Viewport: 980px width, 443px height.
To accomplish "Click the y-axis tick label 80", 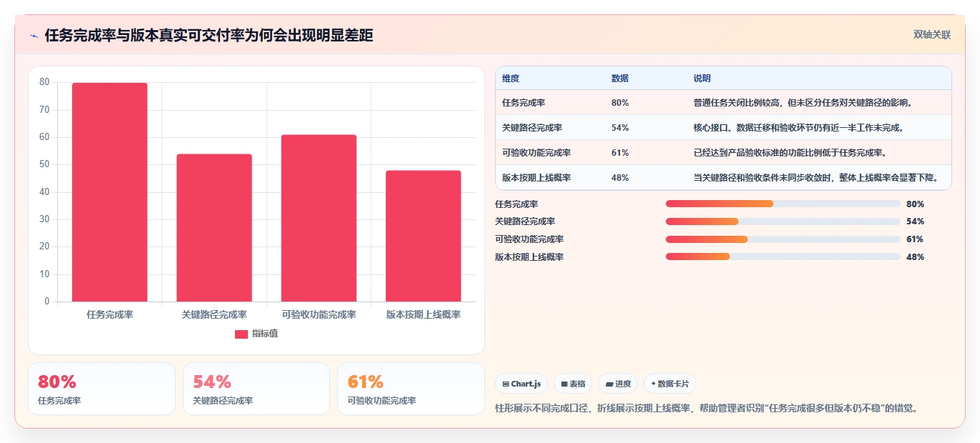I will point(44,82).
